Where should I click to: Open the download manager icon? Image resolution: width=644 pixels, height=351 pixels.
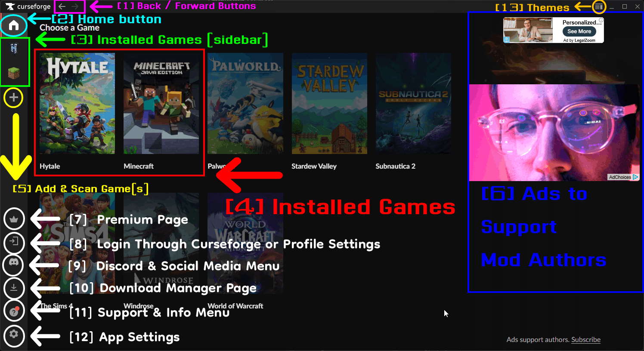(x=14, y=288)
